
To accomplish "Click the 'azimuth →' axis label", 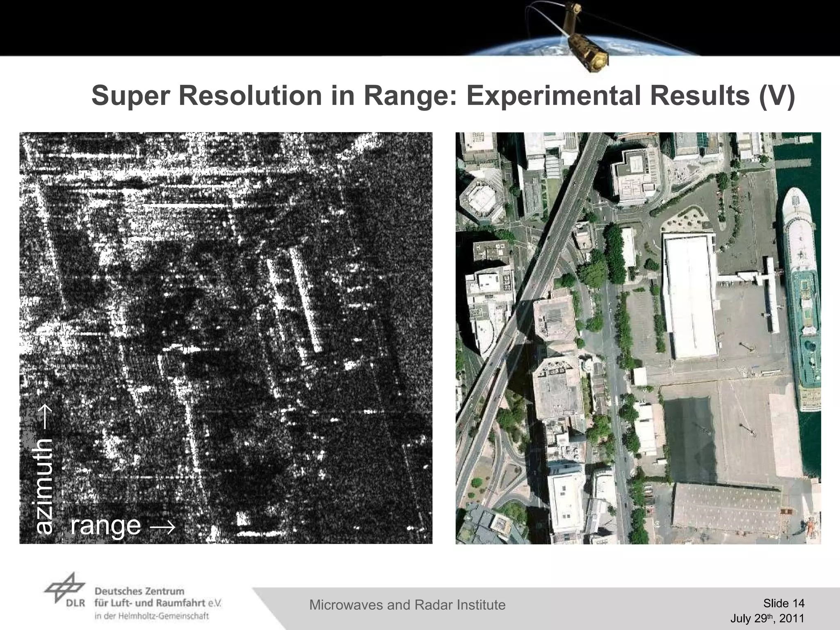I will click(43, 469).
